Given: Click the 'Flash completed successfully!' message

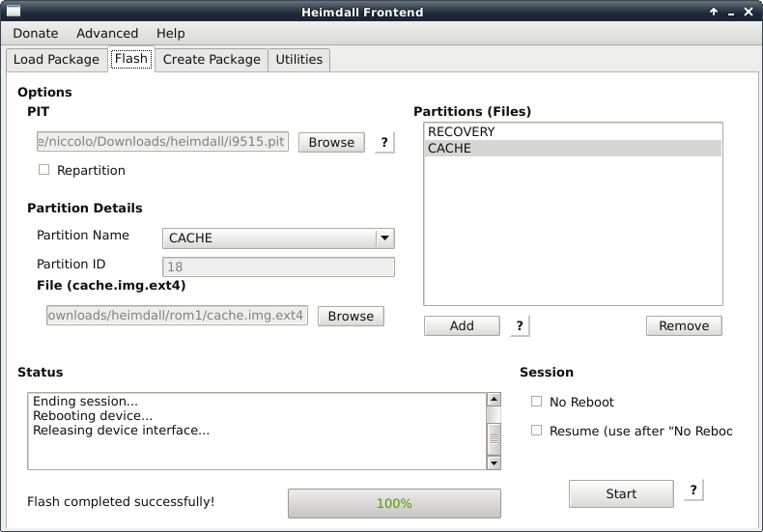Looking at the screenshot, I should [x=121, y=502].
